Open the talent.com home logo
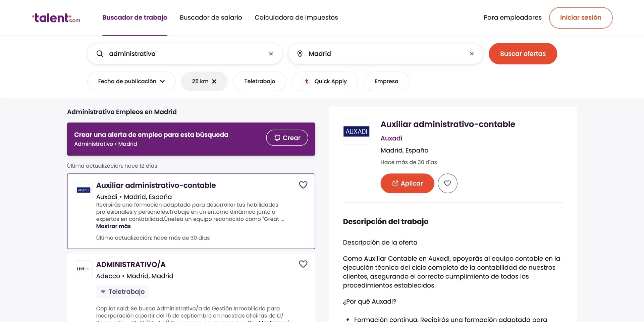Screen dimensions: 644x322 click(x=56, y=18)
